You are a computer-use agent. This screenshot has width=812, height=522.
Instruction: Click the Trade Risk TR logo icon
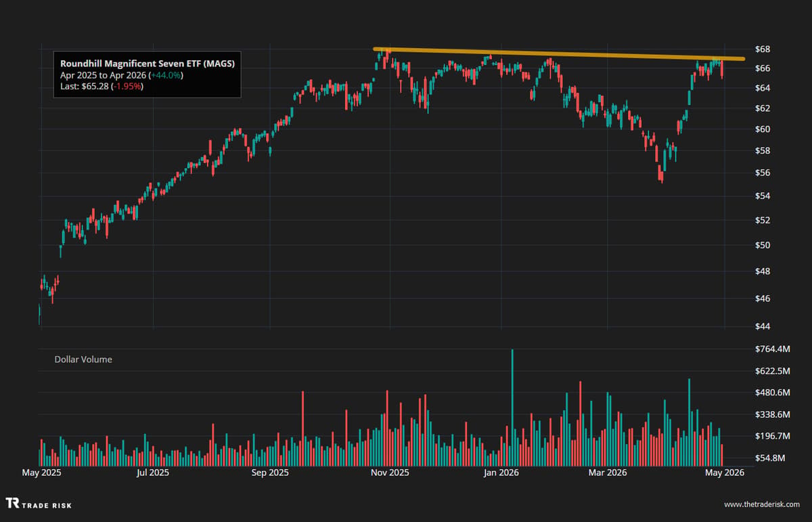[x=13, y=503]
